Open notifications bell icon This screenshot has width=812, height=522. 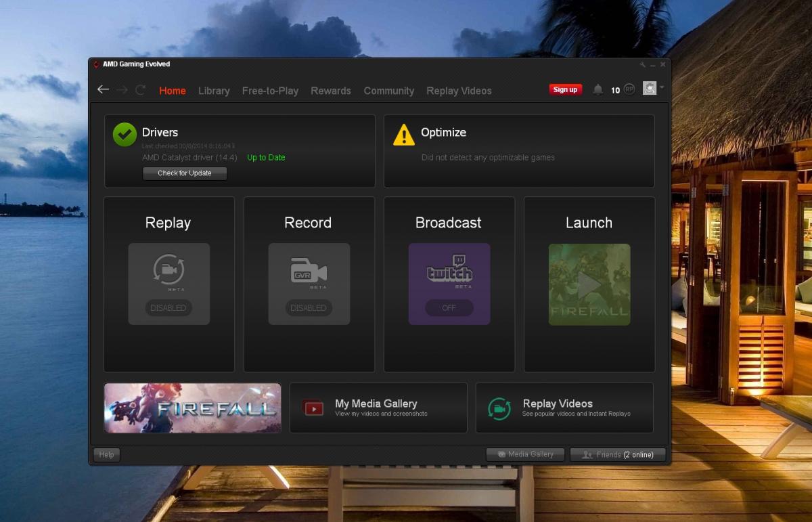[x=597, y=89]
